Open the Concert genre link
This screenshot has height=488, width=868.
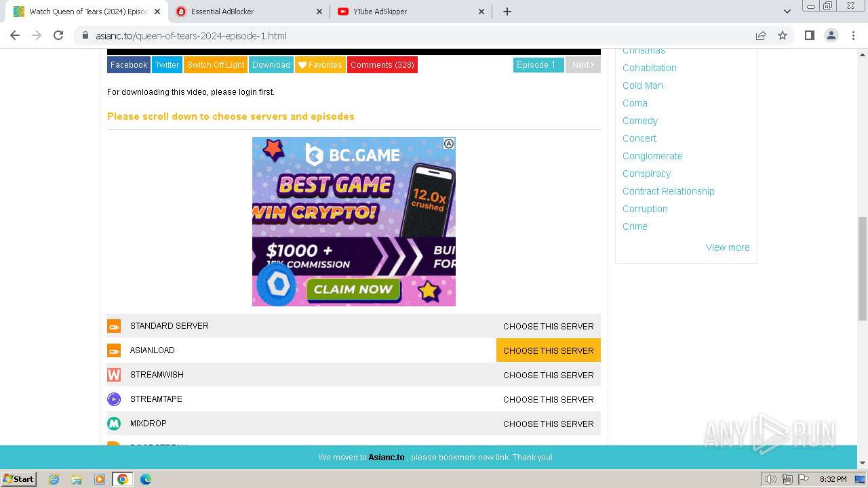[x=639, y=138]
